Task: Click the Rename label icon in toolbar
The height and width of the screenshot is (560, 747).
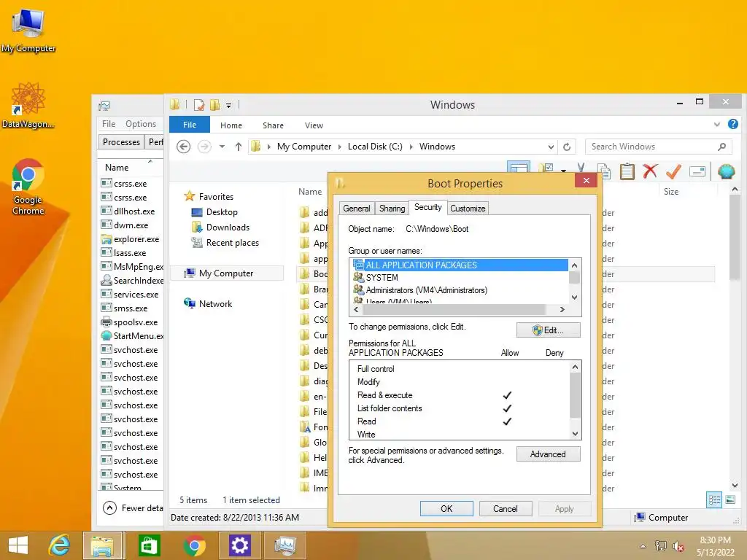Action: click(x=697, y=171)
